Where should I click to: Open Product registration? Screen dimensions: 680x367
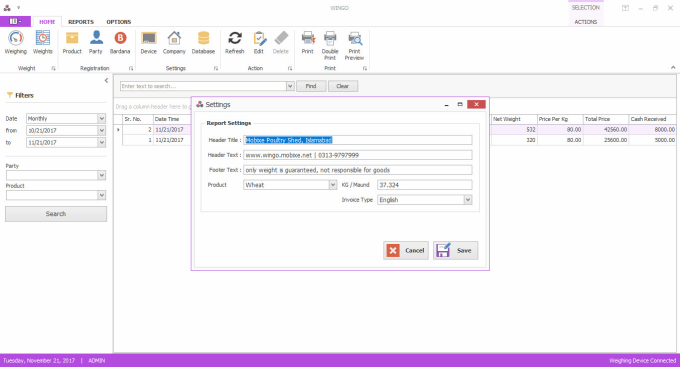[x=72, y=43]
